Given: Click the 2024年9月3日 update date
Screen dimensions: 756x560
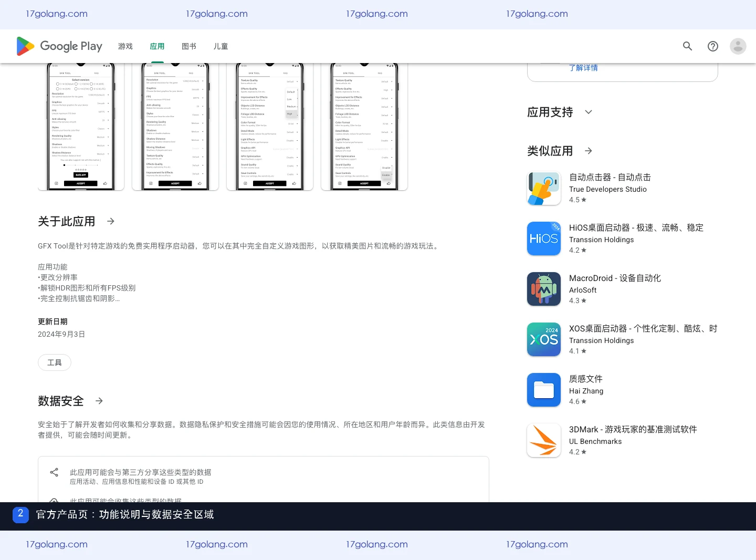Looking at the screenshot, I should click(x=61, y=334).
